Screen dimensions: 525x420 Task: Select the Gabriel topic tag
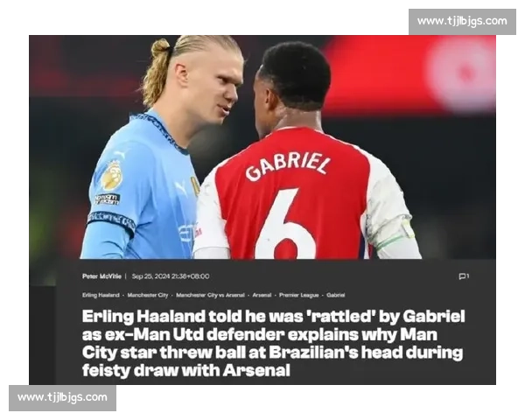coord(336,295)
